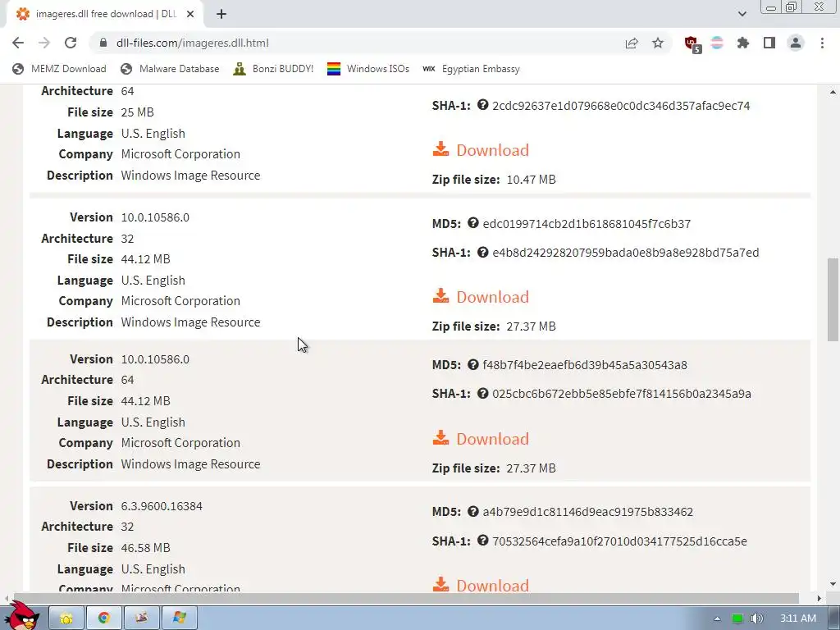
Task: Click the vertical scrollbar thumb
Action: coord(833,299)
